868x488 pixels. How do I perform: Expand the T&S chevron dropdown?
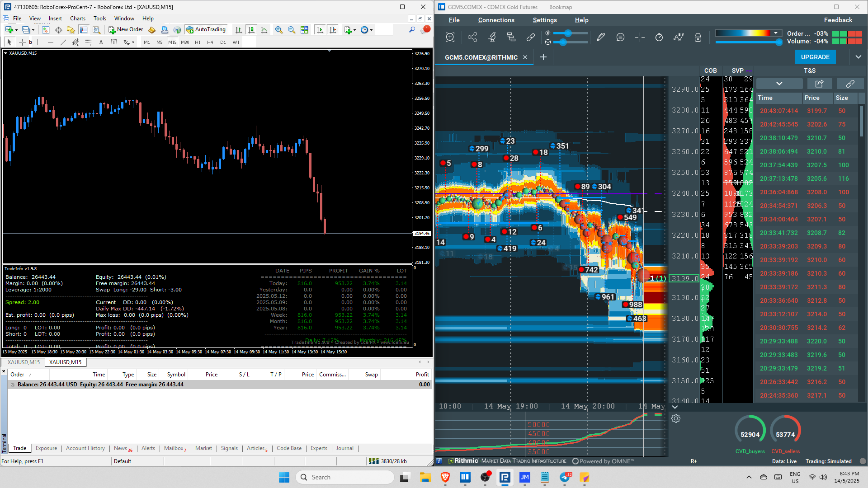point(779,84)
